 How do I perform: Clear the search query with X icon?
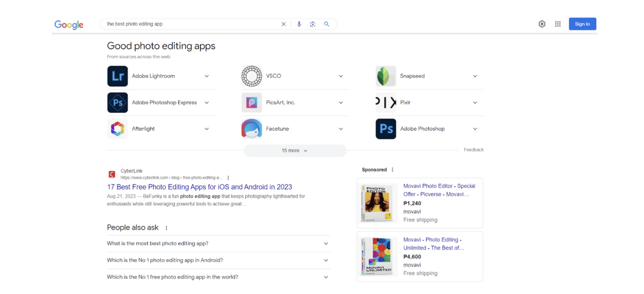[283, 24]
